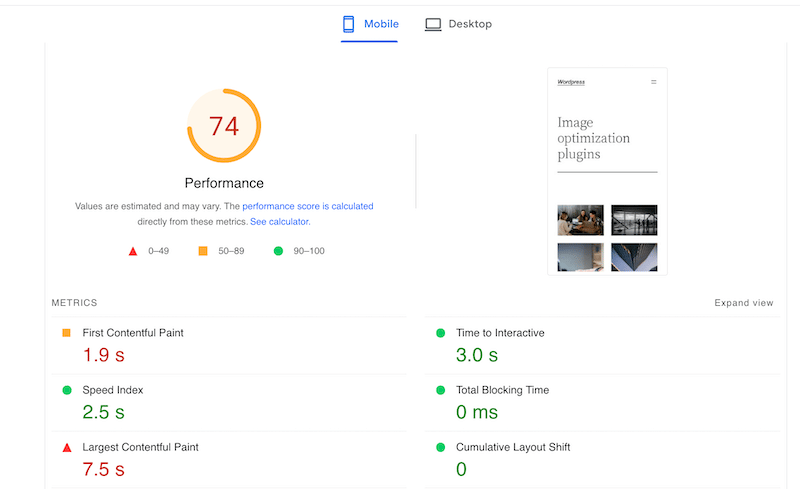Viewport: 800px width, 489px height.
Task: Click the METRICS section heading
Action: point(74,303)
